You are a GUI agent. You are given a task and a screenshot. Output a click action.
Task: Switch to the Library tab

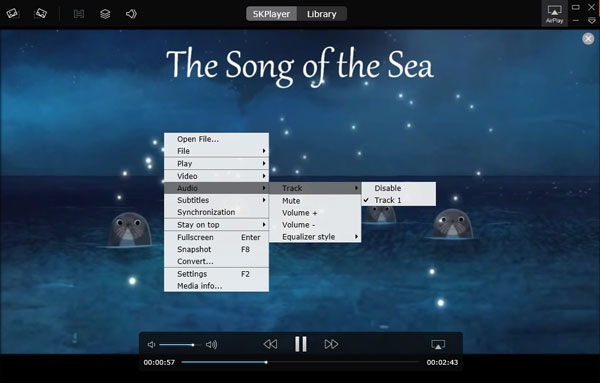pos(322,14)
